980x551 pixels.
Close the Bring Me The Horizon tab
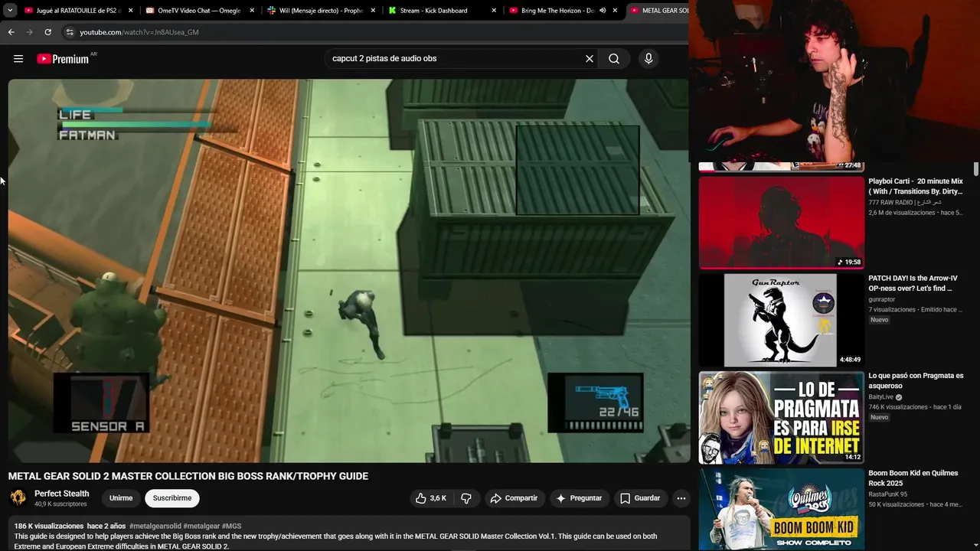point(615,11)
